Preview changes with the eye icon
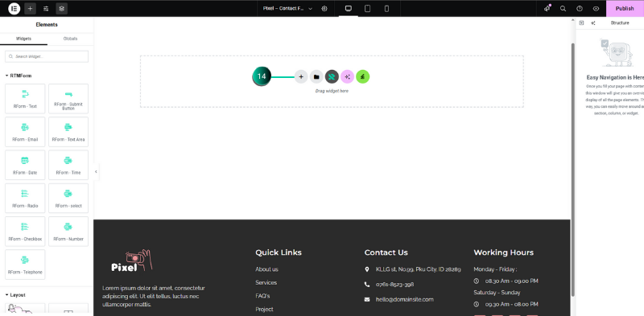 596,8
